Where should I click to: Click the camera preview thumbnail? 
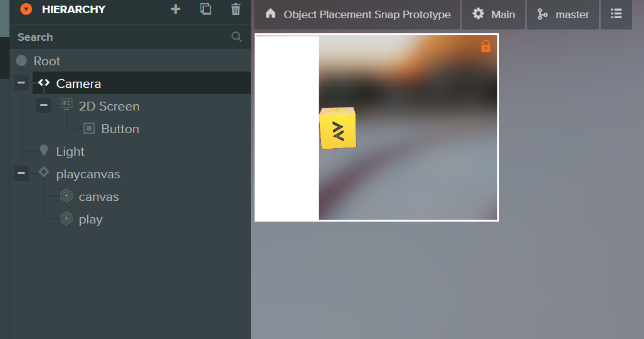point(377,127)
